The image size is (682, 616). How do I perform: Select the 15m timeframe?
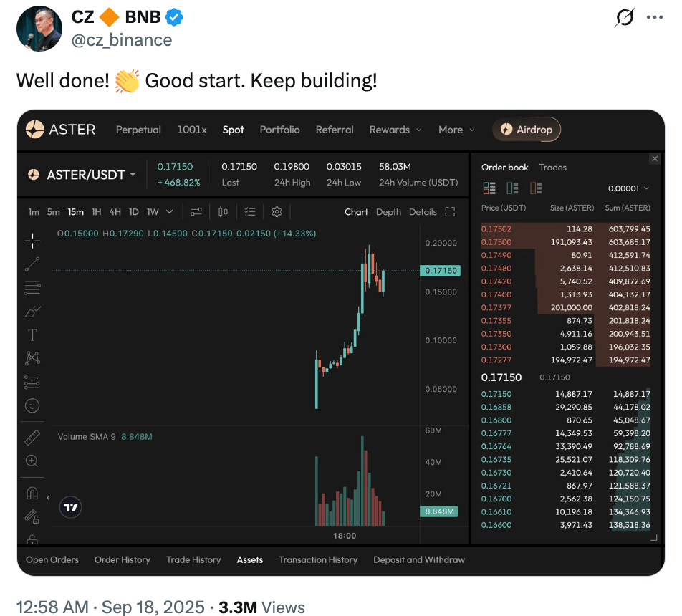(x=74, y=211)
